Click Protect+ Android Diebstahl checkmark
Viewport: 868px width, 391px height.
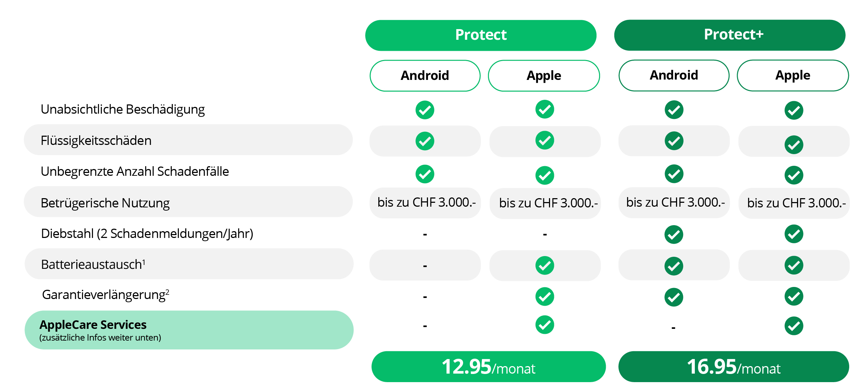coord(674,234)
